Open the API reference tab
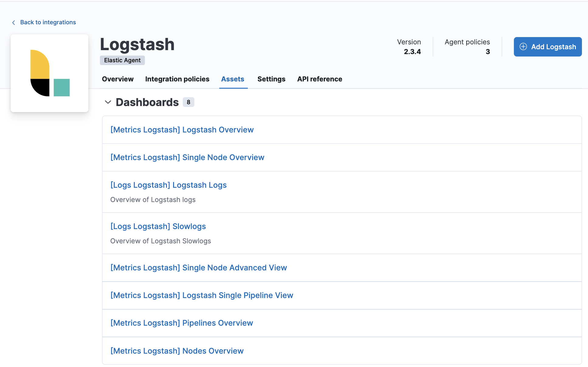588x367 pixels. click(x=320, y=79)
